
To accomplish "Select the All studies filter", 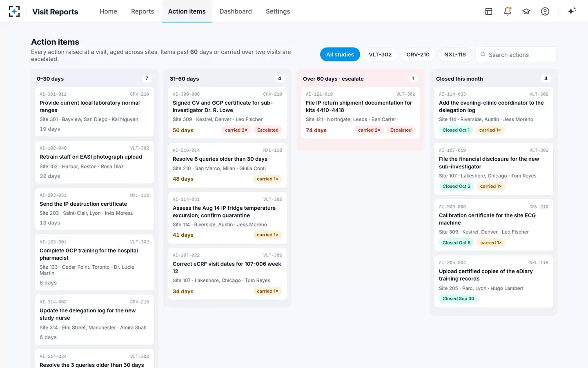I will (x=340, y=54).
